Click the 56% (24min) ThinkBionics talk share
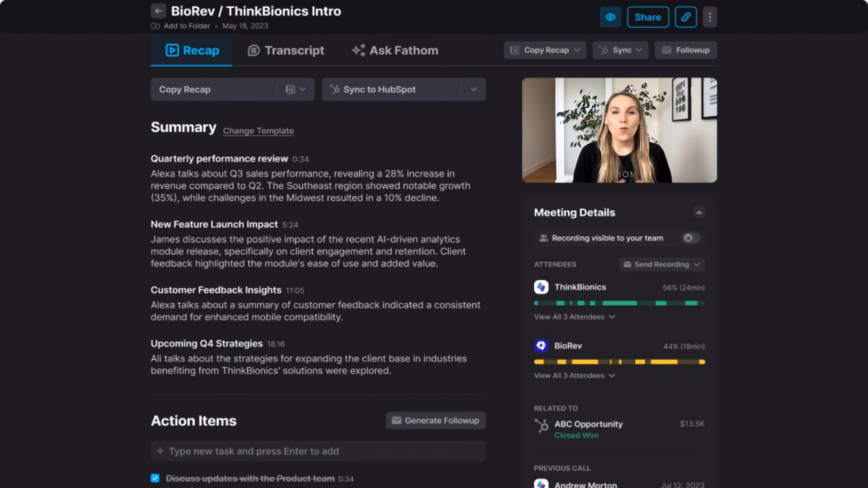This screenshot has width=868, height=488. (684, 287)
